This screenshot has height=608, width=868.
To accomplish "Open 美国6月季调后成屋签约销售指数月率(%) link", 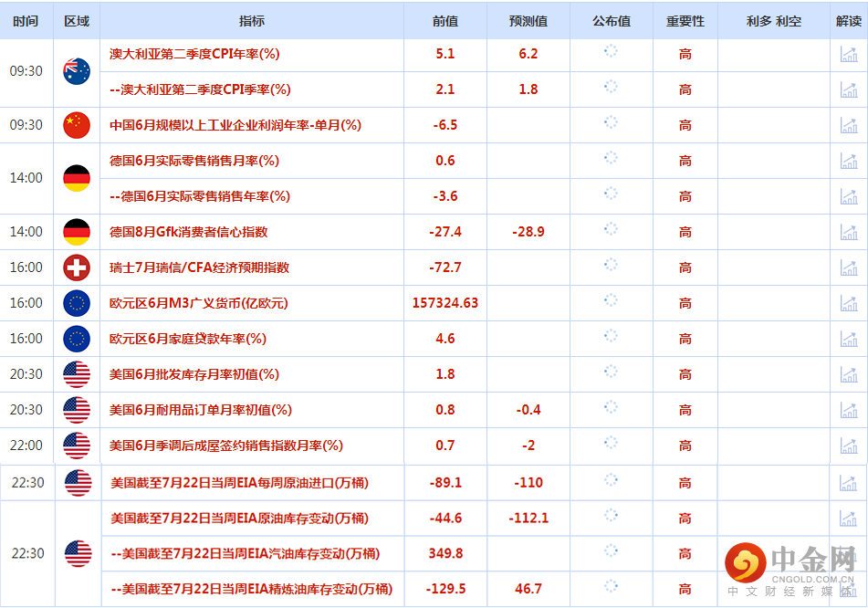I will point(225,446).
